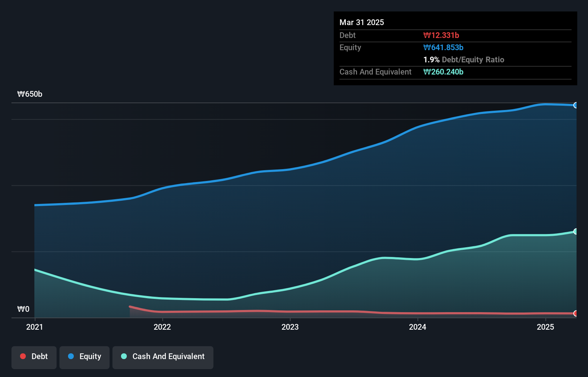Click the 2023 x-axis label
This screenshot has width=588, height=377.
pos(290,327)
